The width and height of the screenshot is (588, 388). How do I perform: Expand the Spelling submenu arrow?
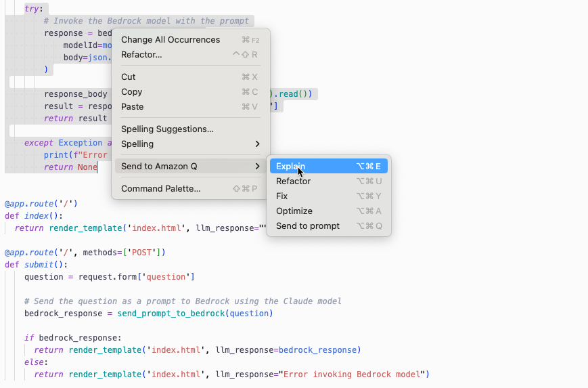[x=257, y=144]
